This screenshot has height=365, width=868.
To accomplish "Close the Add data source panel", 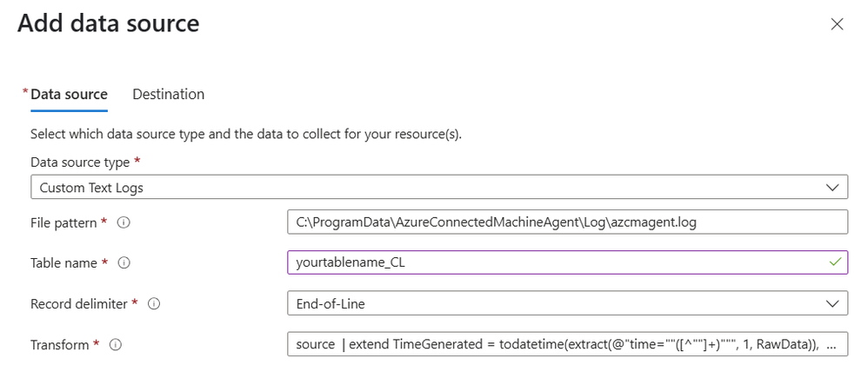I will click(837, 24).
